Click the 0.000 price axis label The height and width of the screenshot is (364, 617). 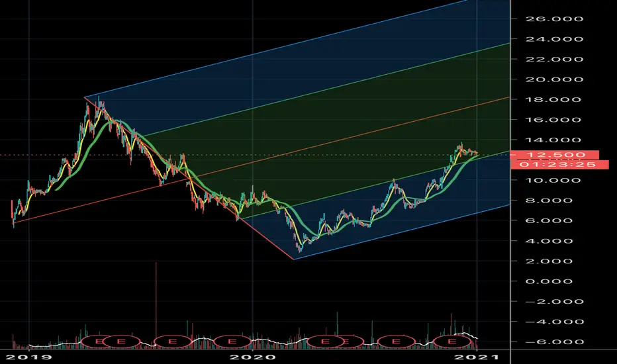click(549, 281)
